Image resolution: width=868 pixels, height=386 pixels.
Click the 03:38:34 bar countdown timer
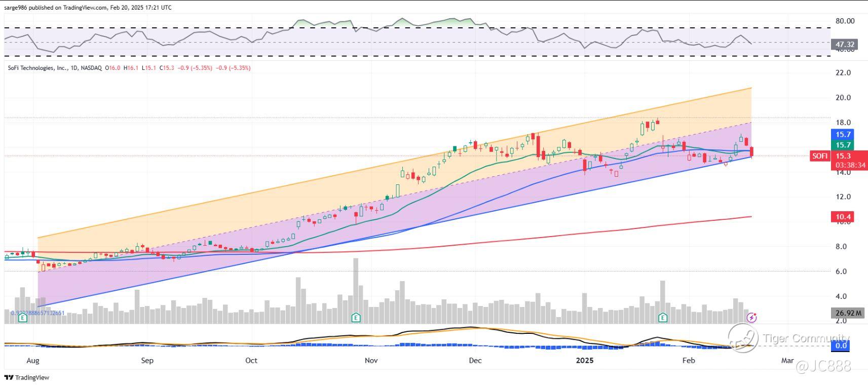click(849, 165)
